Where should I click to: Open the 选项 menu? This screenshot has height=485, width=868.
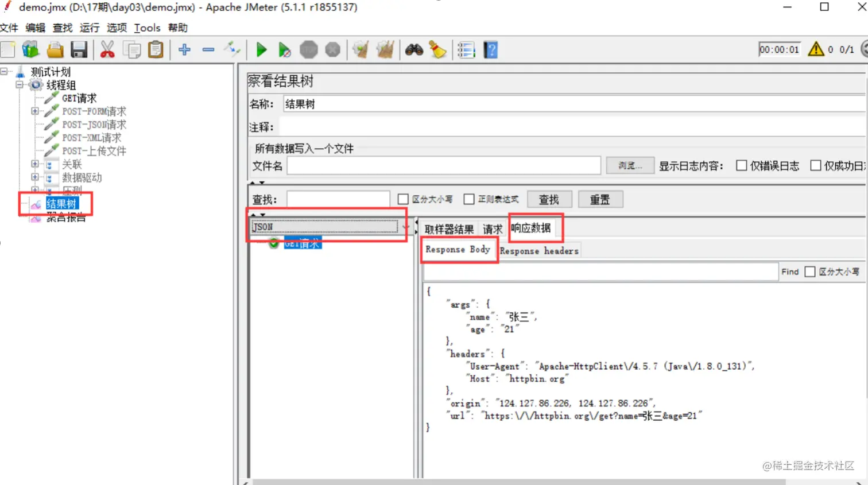pos(117,28)
